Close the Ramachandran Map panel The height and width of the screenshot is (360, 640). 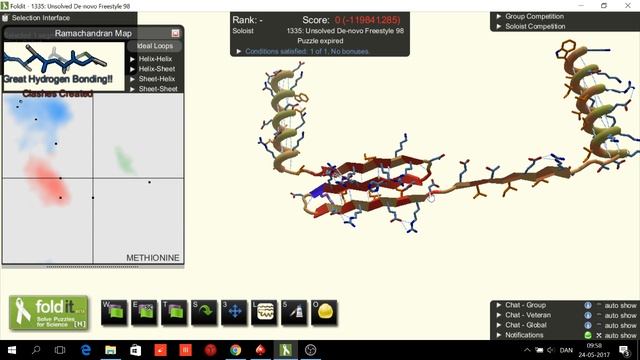(x=176, y=33)
